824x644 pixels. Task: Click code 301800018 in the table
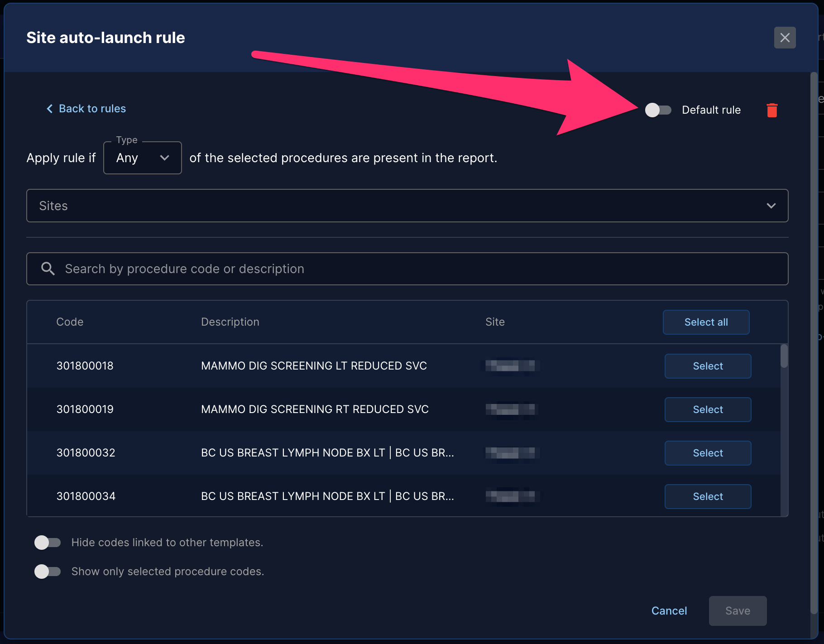pyautogui.click(x=85, y=365)
